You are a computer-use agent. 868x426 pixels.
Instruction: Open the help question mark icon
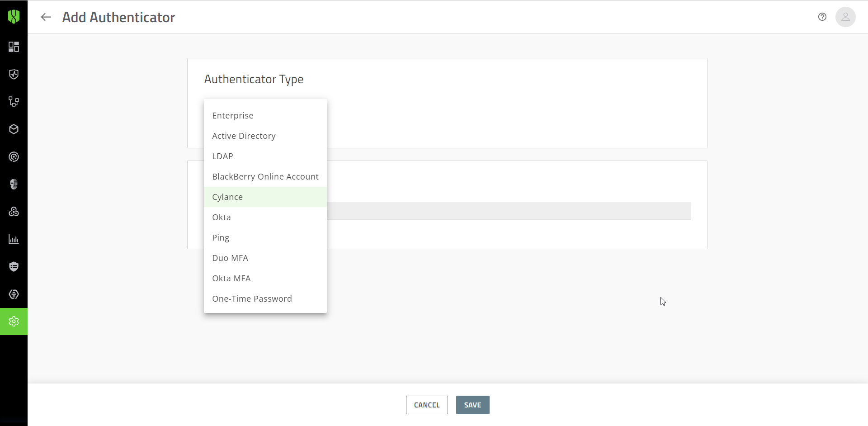coord(822,17)
